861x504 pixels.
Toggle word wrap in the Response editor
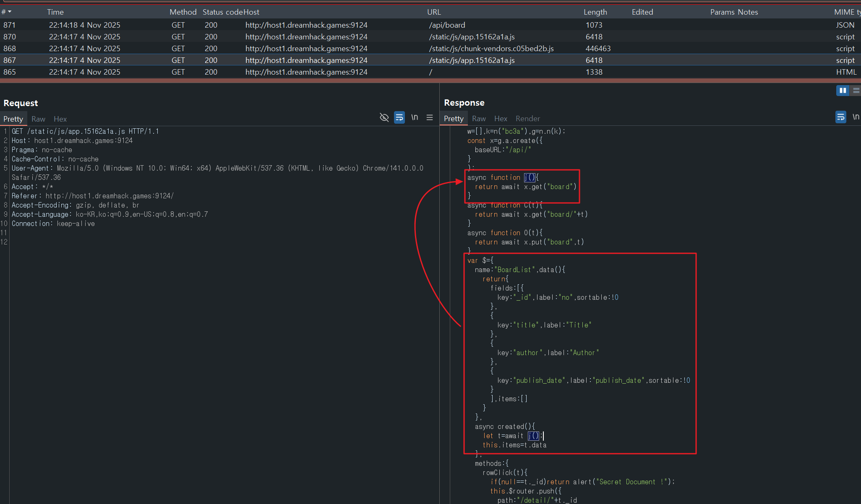(x=840, y=117)
